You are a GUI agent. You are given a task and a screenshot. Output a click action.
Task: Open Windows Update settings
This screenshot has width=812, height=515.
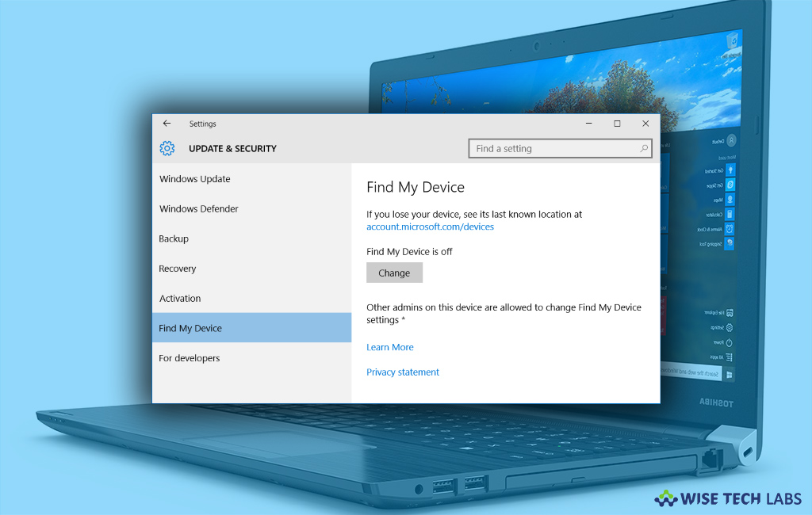(x=251, y=179)
